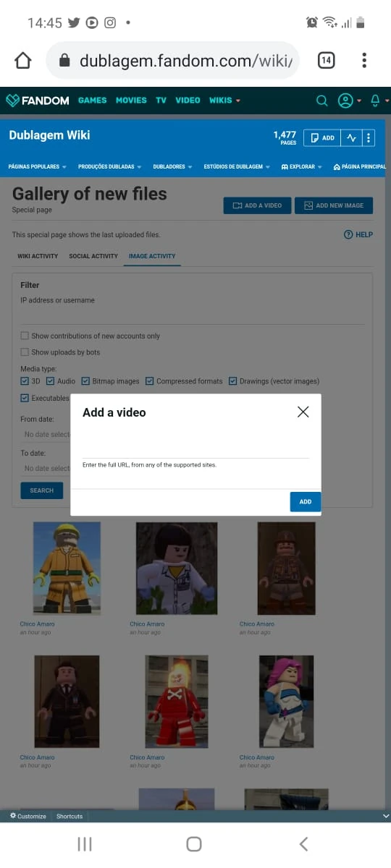
Task: Uncheck Drawings (vector images) media type
Action: (x=233, y=381)
